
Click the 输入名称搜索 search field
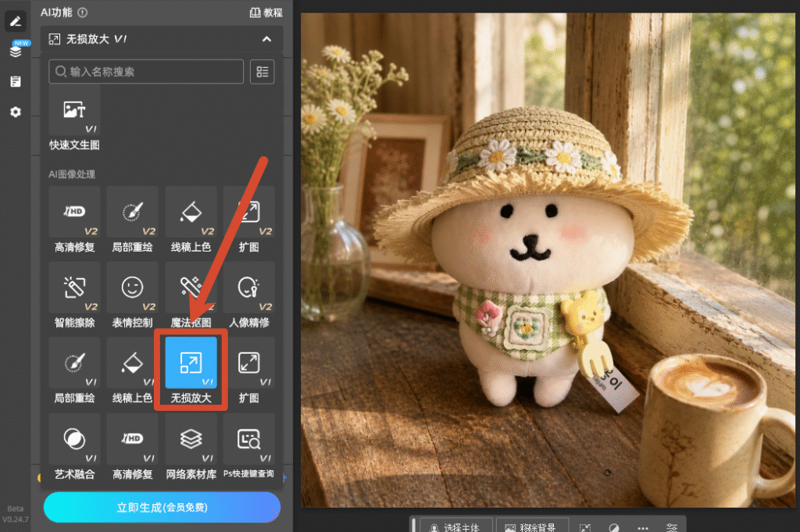pyautogui.click(x=146, y=71)
